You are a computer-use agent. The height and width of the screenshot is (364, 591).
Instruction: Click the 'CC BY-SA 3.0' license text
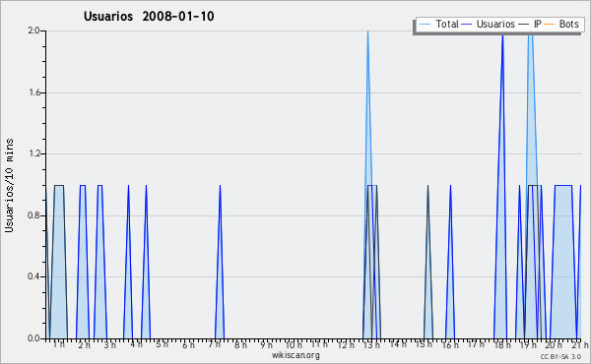560,356
